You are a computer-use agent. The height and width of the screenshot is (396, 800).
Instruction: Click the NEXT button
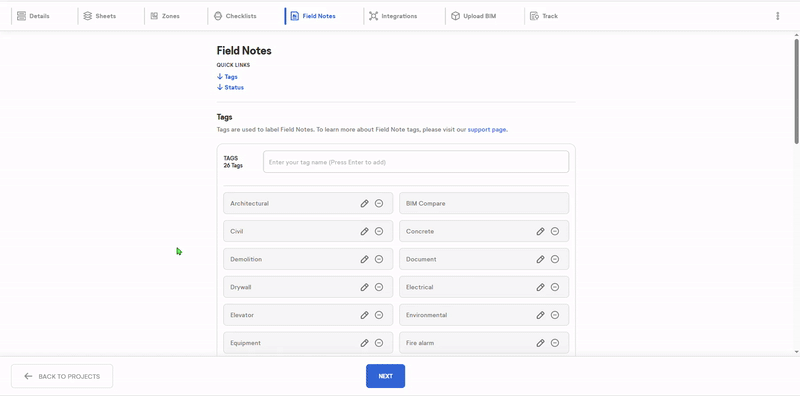point(385,376)
